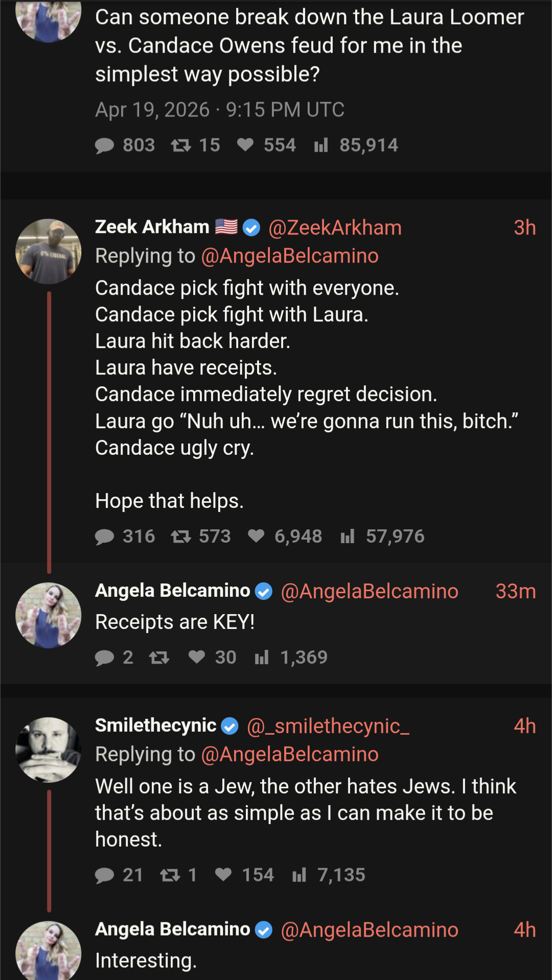Click @AngelaBelcamino mention in Zeek's reply
Screen dimensions: 552x980
click(290, 256)
